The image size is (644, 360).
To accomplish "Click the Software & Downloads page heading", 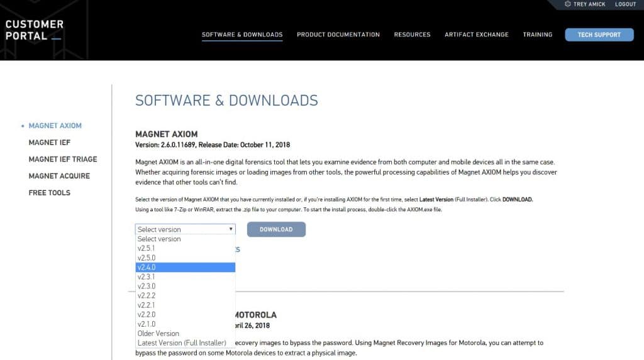I will click(x=226, y=101).
